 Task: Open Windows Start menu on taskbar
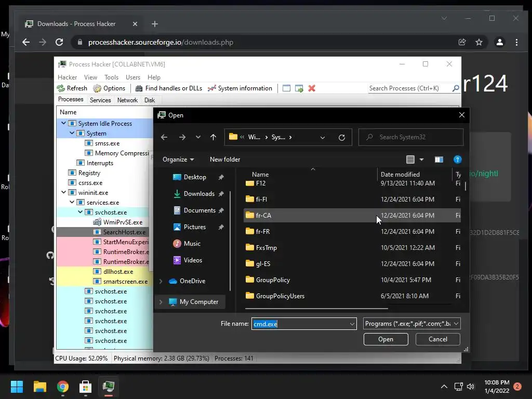pyautogui.click(x=17, y=387)
